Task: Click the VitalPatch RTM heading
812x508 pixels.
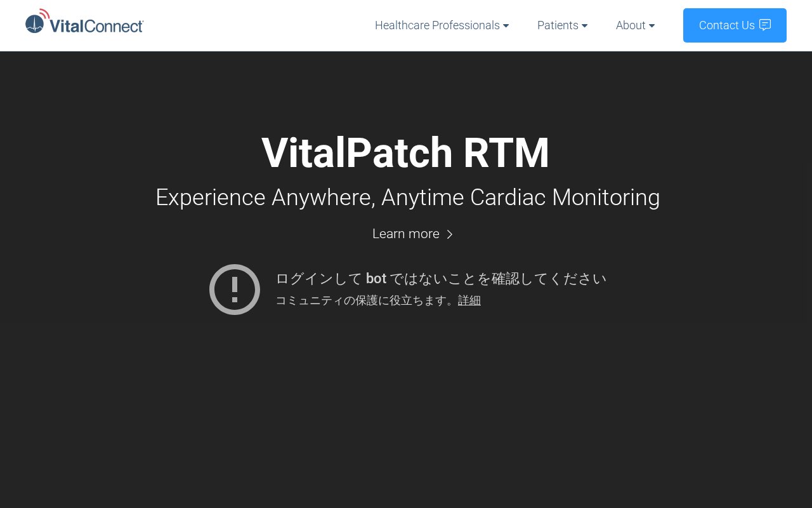Action: click(405, 153)
